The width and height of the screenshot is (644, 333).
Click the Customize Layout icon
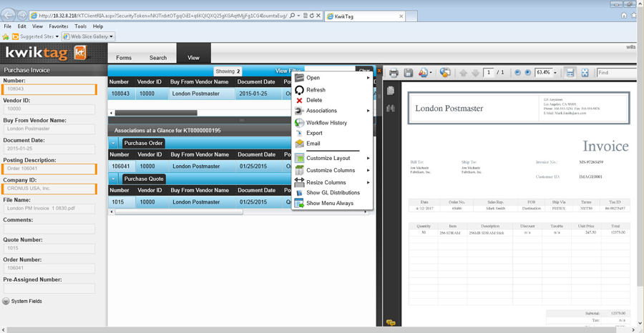tap(299, 158)
